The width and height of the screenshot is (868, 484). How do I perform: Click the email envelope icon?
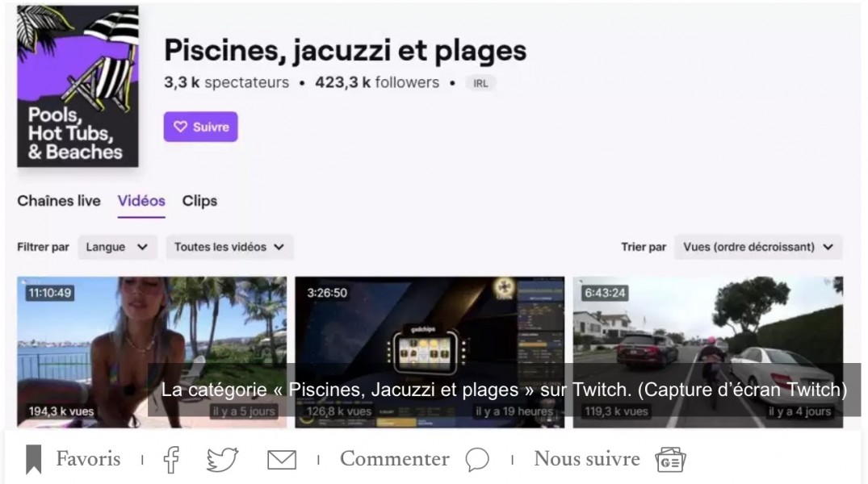pyautogui.click(x=282, y=460)
